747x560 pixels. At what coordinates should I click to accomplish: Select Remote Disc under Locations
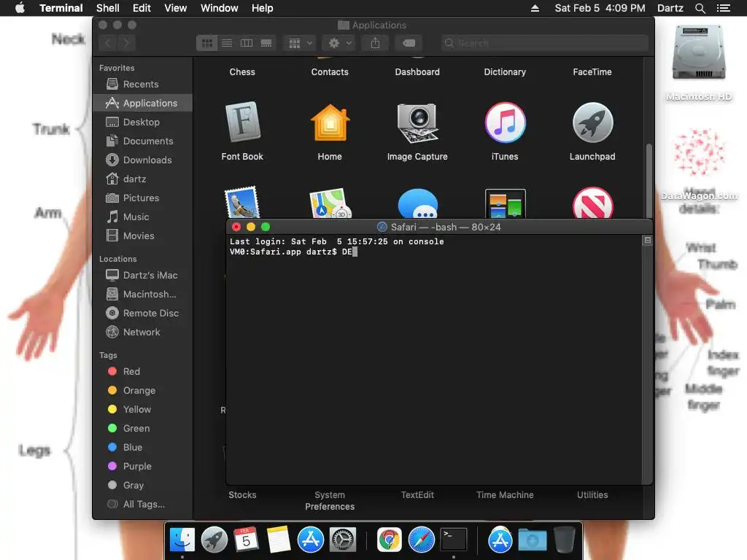pyautogui.click(x=142, y=314)
